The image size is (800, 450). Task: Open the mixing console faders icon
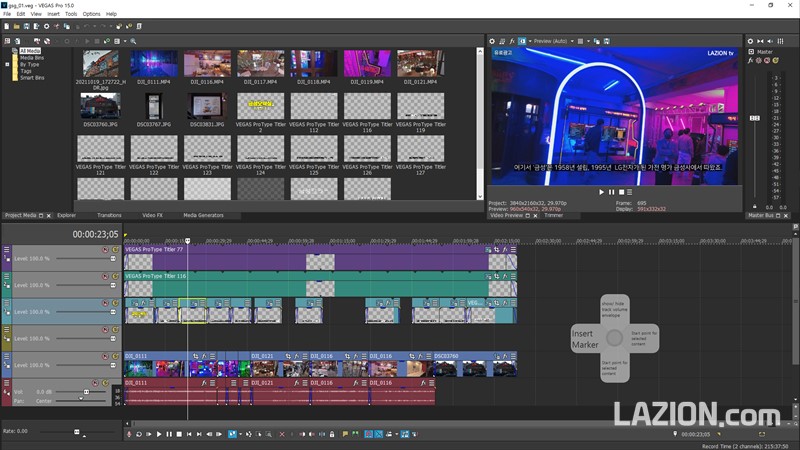(x=780, y=41)
